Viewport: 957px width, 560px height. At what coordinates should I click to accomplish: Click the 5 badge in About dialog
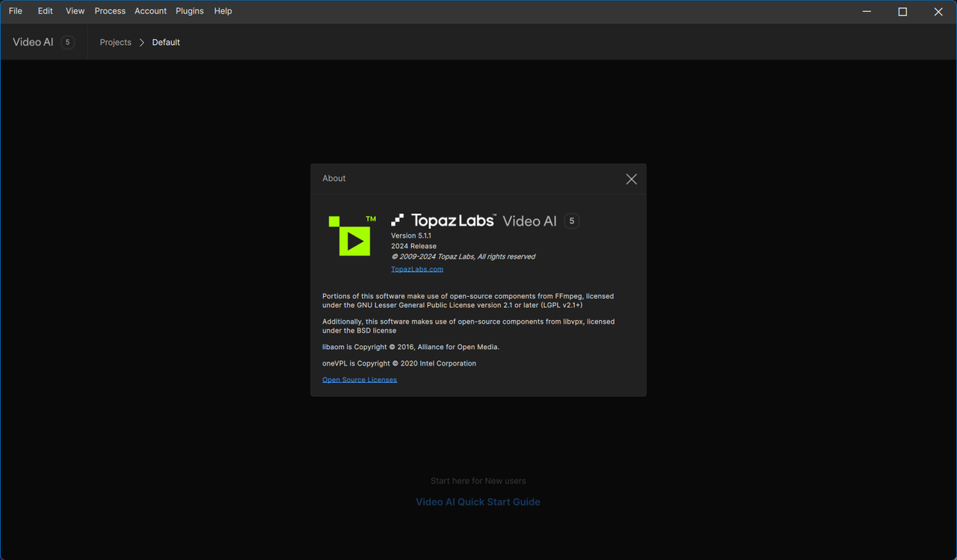click(572, 221)
